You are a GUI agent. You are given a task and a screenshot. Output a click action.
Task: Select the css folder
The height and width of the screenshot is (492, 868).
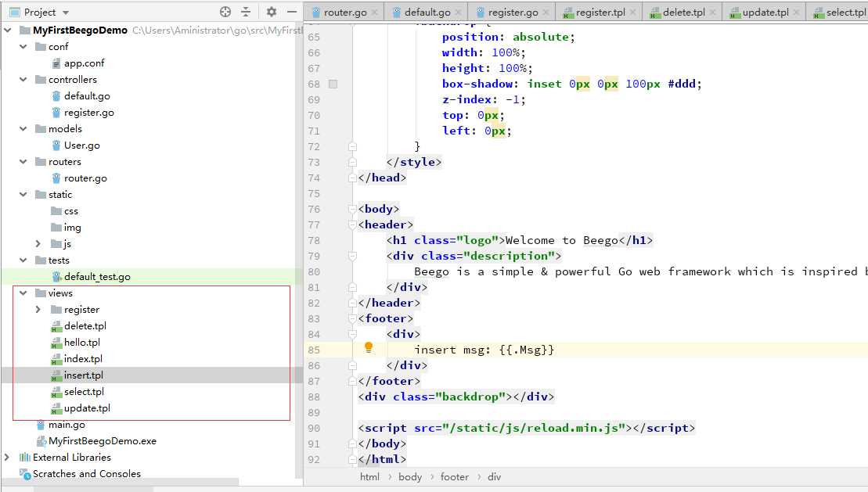tap(71, 211)
